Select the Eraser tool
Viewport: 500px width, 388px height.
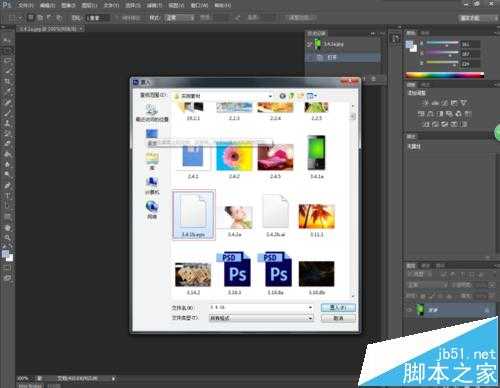(7, 144)
